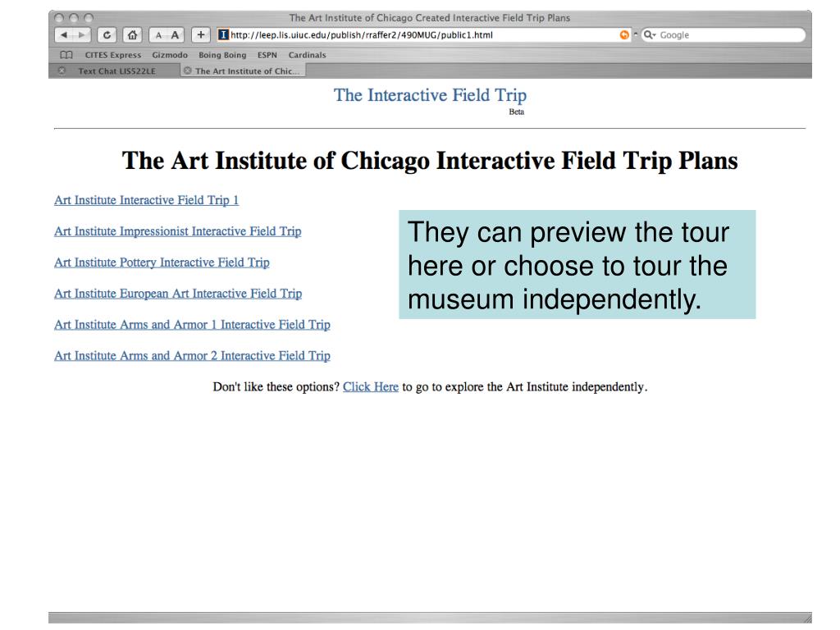Open the Boing Boing bookmark
The width and height of the screenshot is (840, 630).
click(222, 55)
